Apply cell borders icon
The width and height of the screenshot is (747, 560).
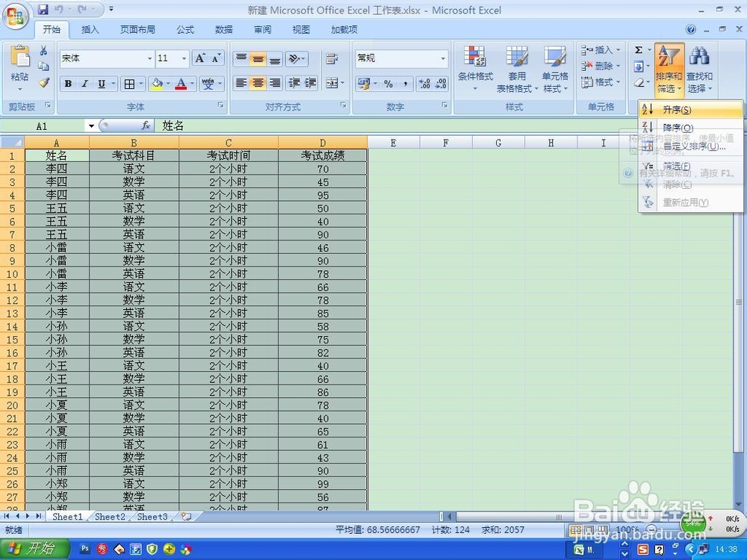tap(129, 84)
